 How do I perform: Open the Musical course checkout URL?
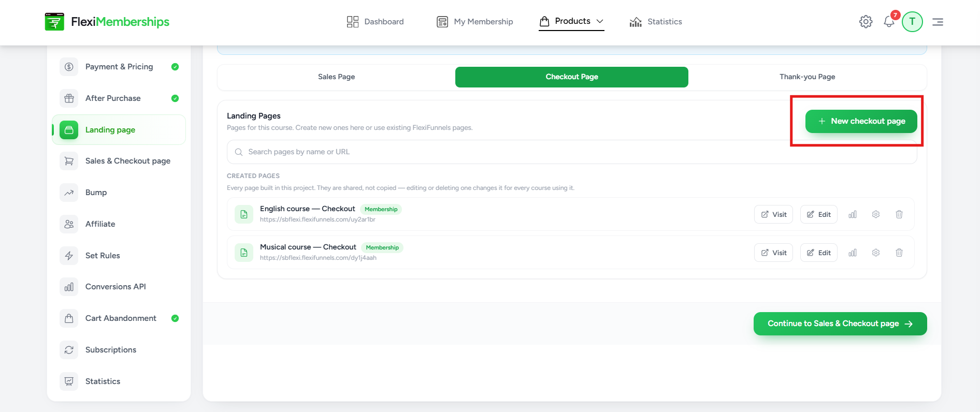[x=318, y=258]
